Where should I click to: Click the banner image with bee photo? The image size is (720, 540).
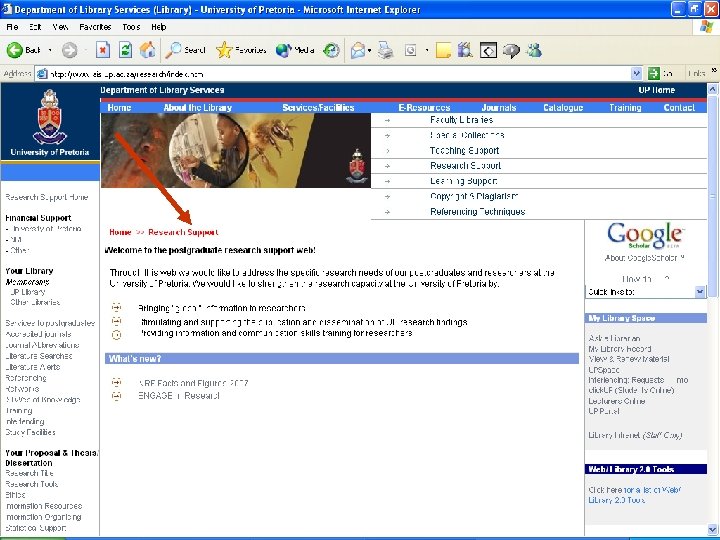click(236, 151)
